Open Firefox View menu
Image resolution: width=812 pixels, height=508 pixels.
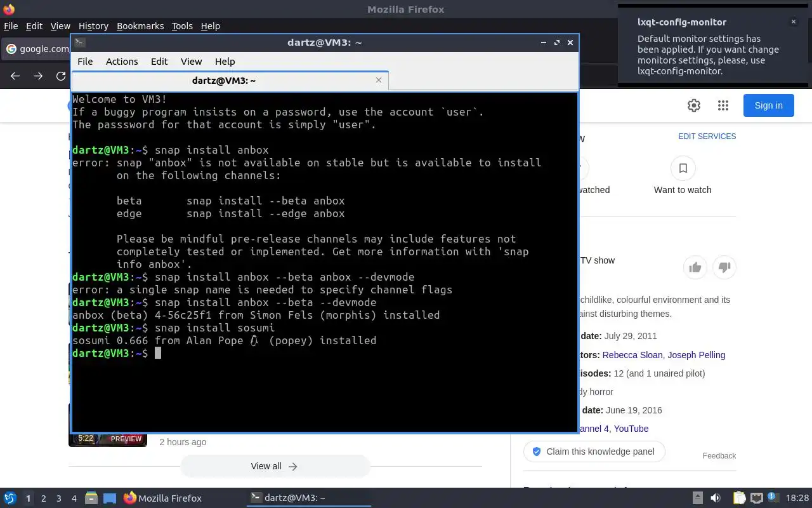(60, 26)
